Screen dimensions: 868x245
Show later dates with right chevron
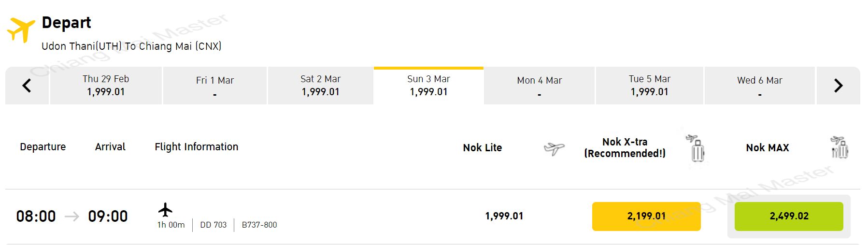click(x=838, y=86)
